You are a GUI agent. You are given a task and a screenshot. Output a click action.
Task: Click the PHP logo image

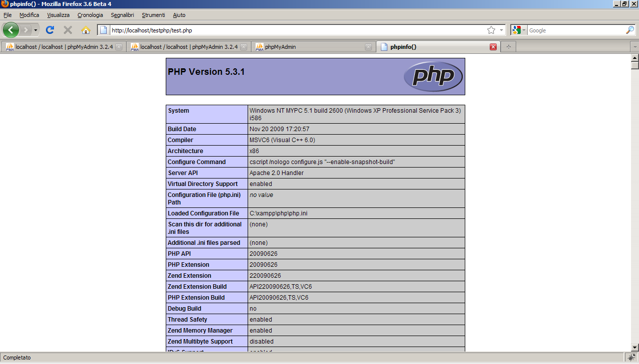pyautogui.click(x=433, y=76)
